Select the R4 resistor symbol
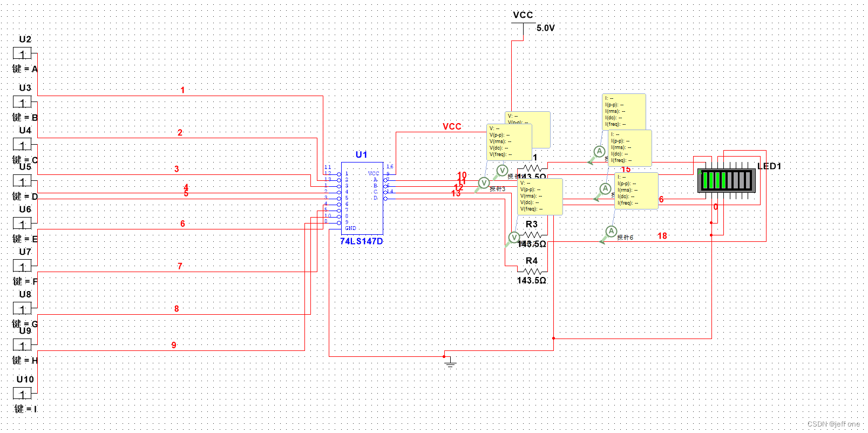This screenshot has height=433, width=868. coord(532,272)
